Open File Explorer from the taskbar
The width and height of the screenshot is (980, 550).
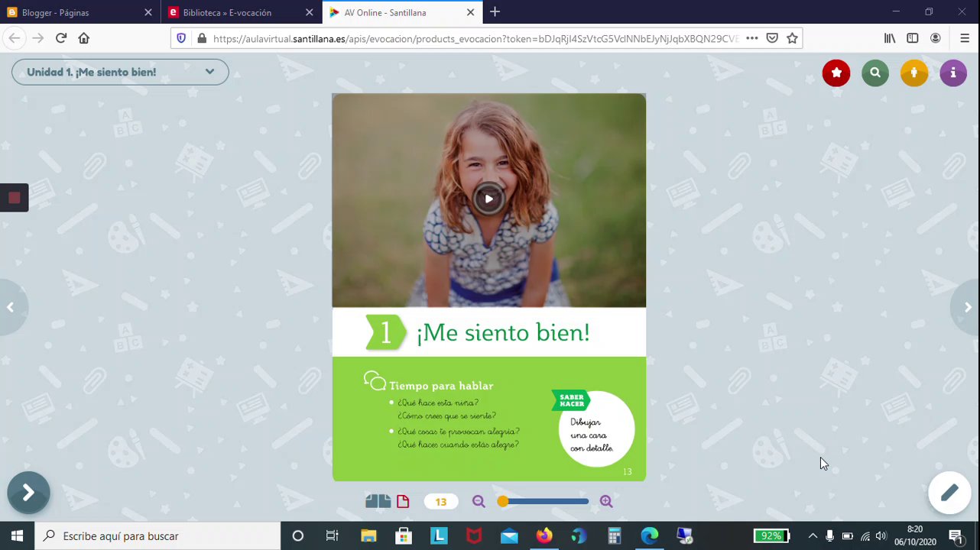coord(368,536)
